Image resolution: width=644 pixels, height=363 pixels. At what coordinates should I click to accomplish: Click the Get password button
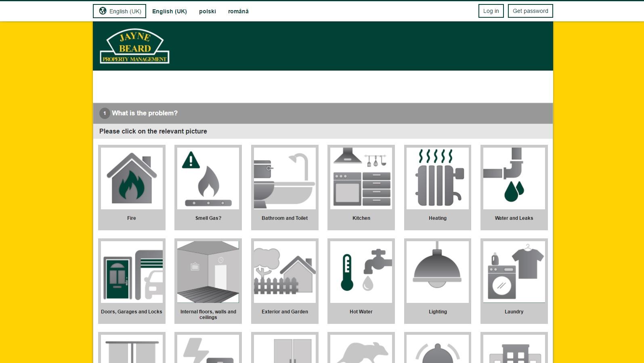point(530,11)
